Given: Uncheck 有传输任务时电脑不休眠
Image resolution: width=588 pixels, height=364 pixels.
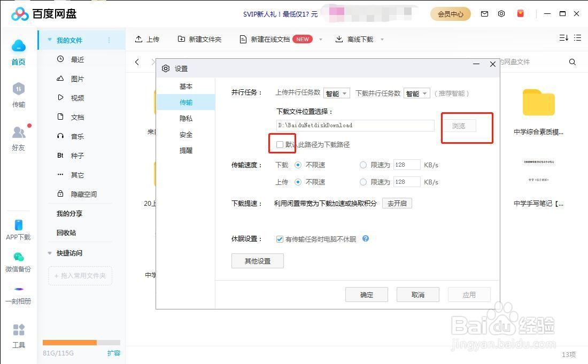Looking at the screenshot, I should (280, 239).
